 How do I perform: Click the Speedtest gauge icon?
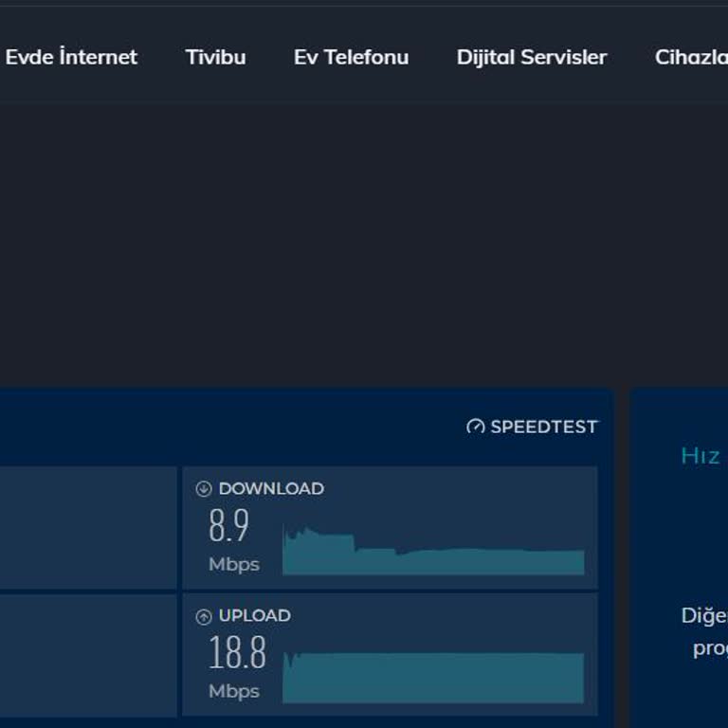click(x=476, y=427)
